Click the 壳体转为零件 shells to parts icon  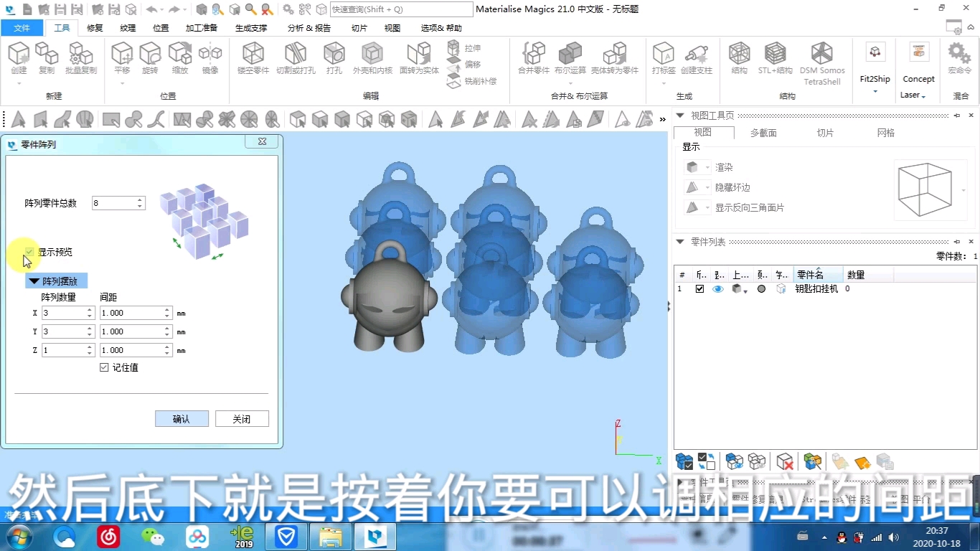pos(615,58)
